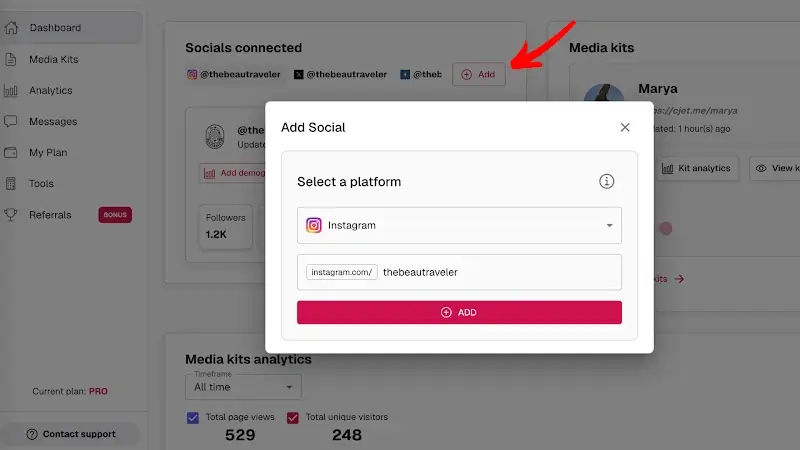Viewport: 800px width, 450px height.
Task: Click the Tools calculator icon
Action: pos(12,184)
